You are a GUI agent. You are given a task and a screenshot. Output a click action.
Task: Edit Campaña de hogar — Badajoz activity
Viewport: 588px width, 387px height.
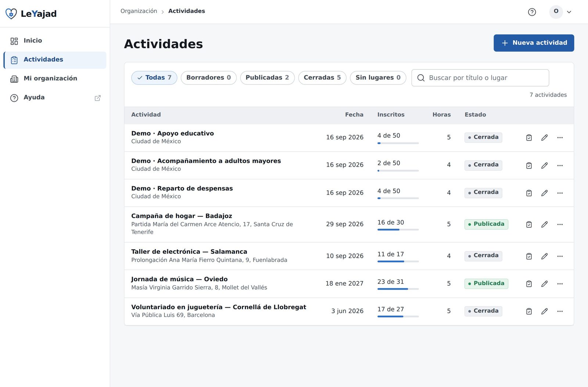pos(544,224)
